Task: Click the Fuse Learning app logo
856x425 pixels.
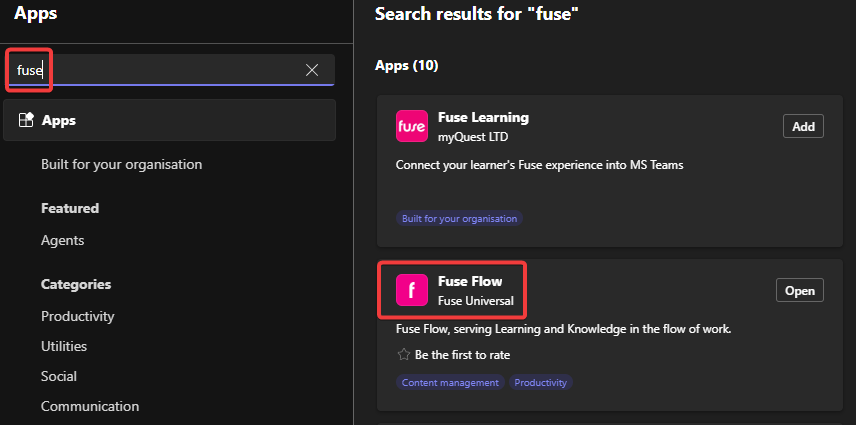Action: (x=412, y=127)
